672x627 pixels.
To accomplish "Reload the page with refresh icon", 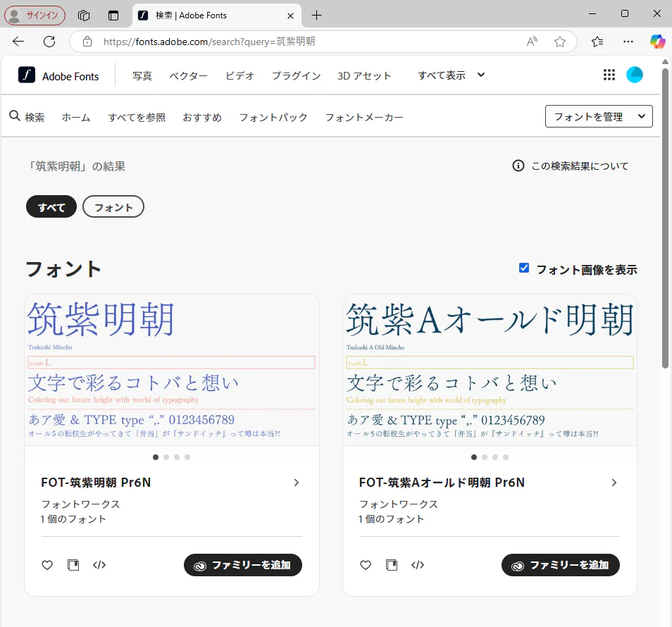I will pyautogui.click(x=49, y=42).
